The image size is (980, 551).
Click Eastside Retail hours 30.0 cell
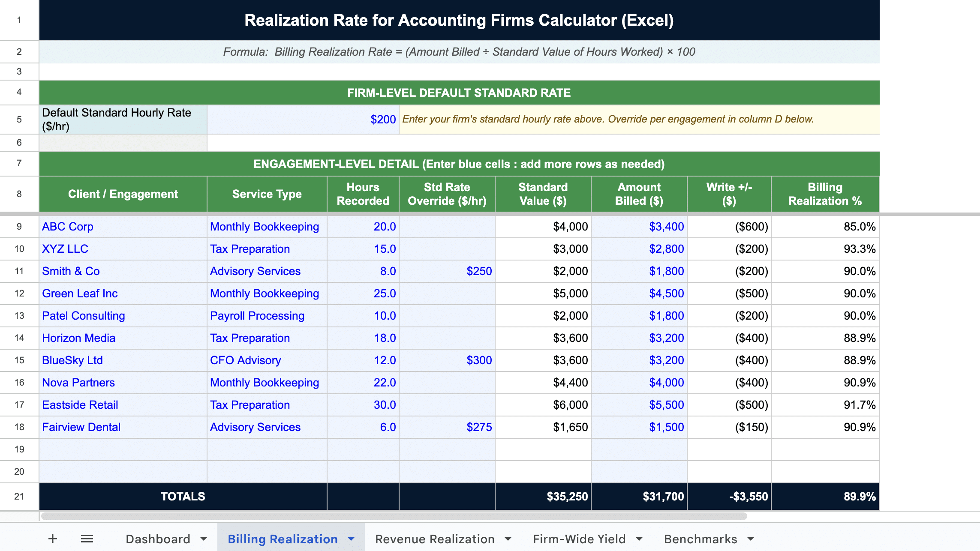363,405
